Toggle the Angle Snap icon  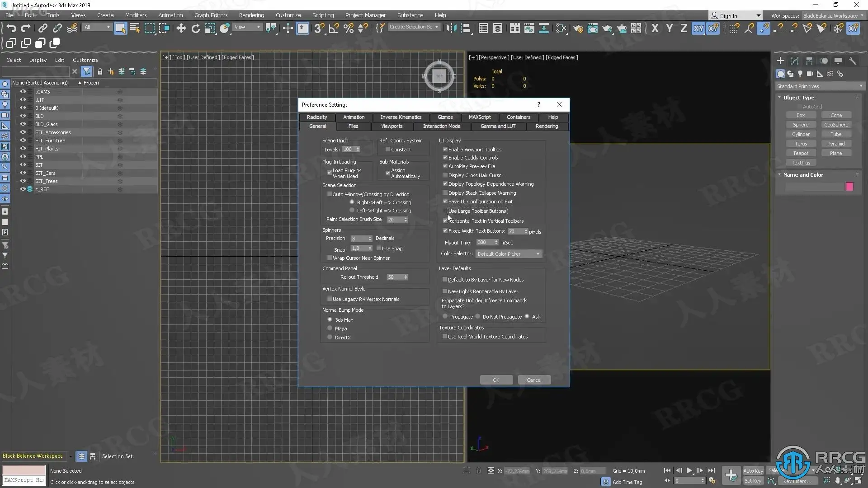click(x=334, y=28)
